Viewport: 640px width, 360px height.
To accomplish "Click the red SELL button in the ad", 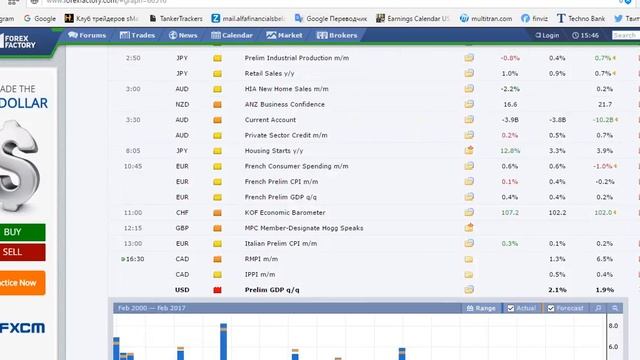I will (22, 252).
